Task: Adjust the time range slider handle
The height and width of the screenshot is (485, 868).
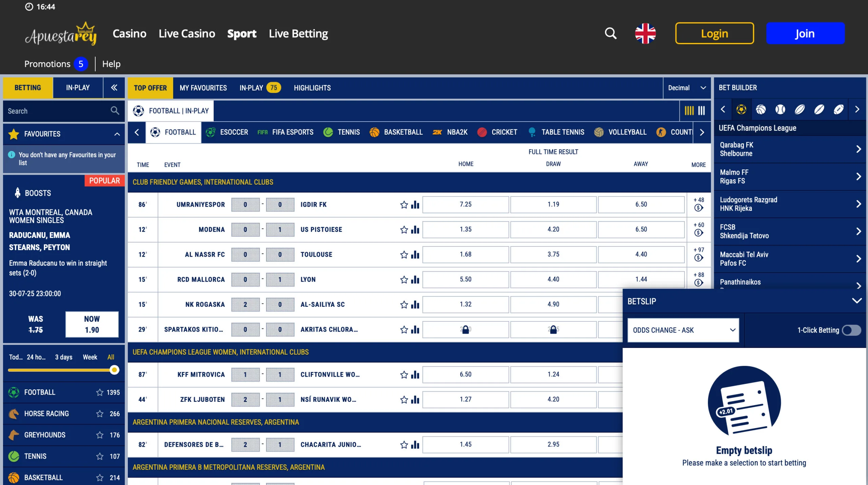Action: (115, 370)
